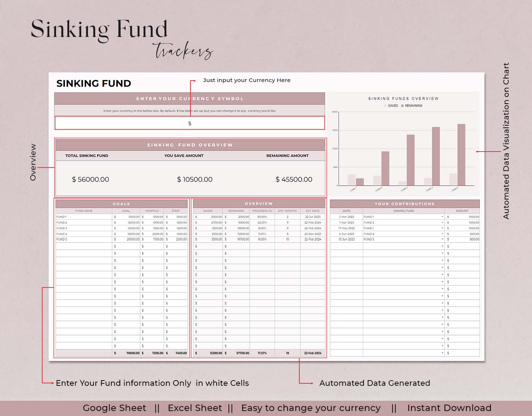Open fund dropdown for 15-Jun-2023 contribution

pos(442,239)
